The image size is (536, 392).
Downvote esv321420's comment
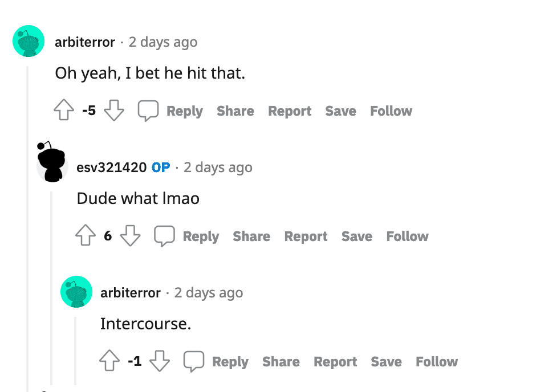click(131, 236)
